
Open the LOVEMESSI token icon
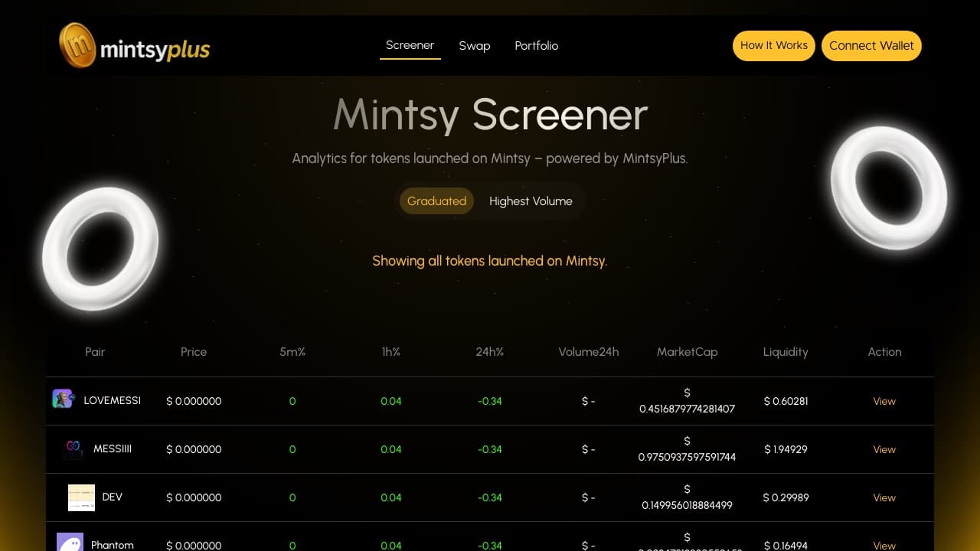click(63, 399)
